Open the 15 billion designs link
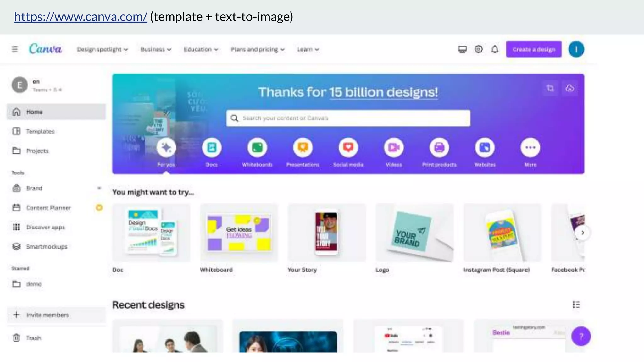 click(x=384, y=92)
